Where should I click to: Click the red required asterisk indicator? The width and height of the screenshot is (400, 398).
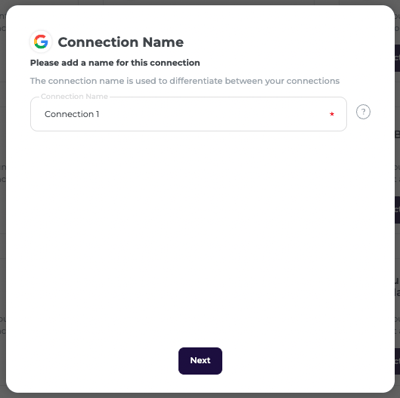click(332, 114)
